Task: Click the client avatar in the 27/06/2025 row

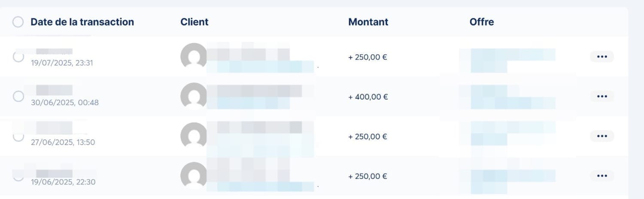Action: click(194, 135)
